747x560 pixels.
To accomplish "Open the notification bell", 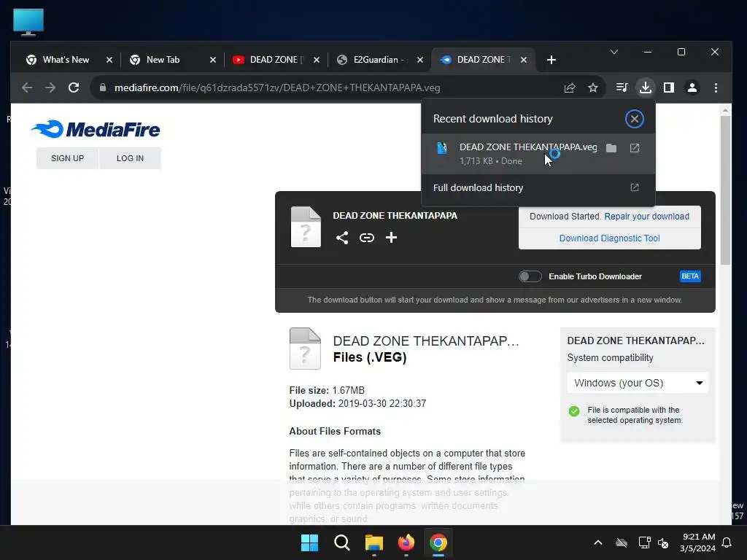I will [727, 542].
